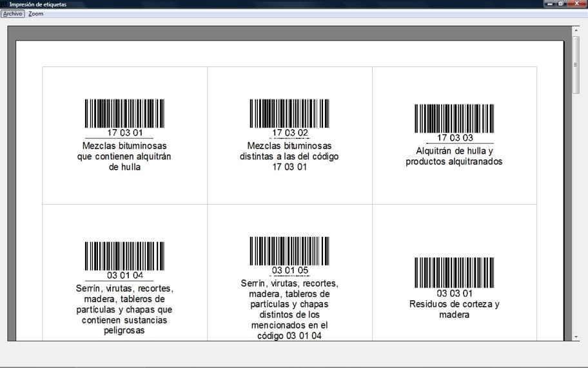This screenshot has width=588, height=368.
Task: Click the vertical scrollbar thumb
Action: point(576,65)
